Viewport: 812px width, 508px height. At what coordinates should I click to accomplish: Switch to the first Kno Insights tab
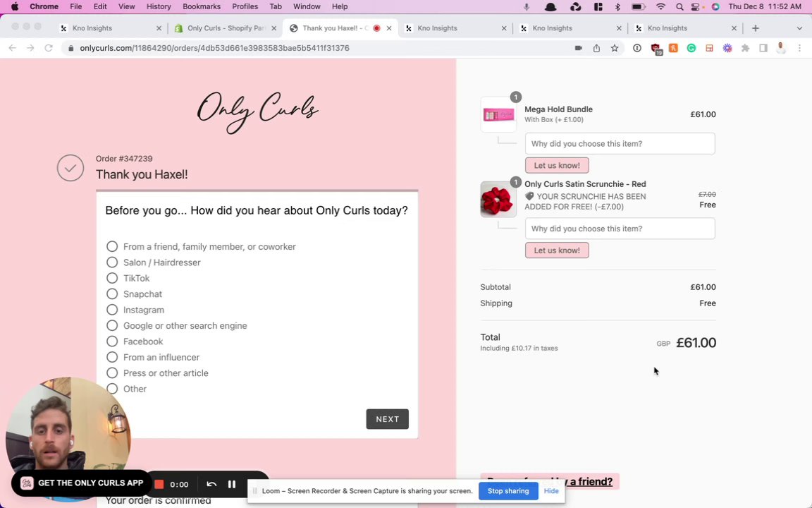coord(110,28)
